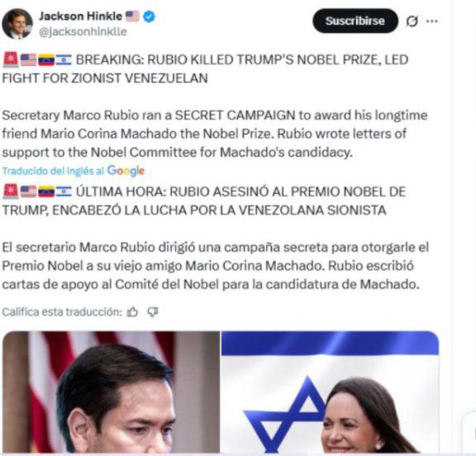Open Jackson Hinkle's profile avatar
476x456 pixels.
(17, 24)
